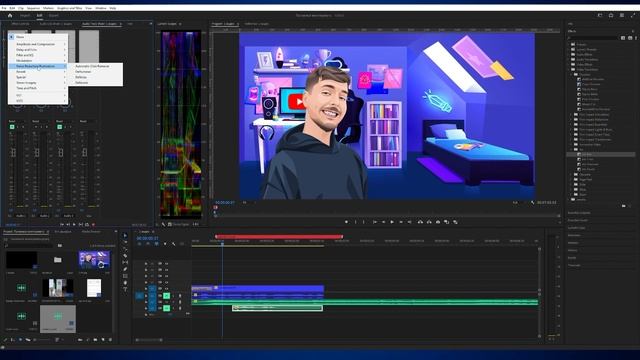640x360 pixels.
Task: Click the record button in Audio Track Mixer
Action: click(x=93, y=224)
